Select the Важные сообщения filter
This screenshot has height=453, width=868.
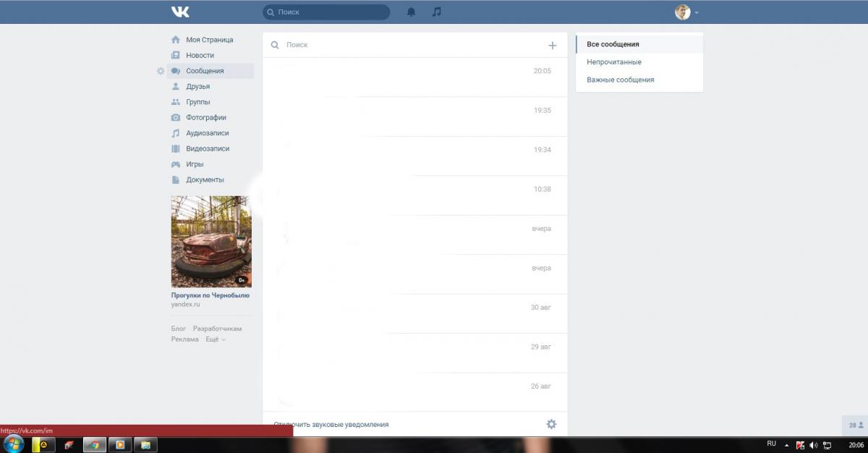tap(639, 80)
